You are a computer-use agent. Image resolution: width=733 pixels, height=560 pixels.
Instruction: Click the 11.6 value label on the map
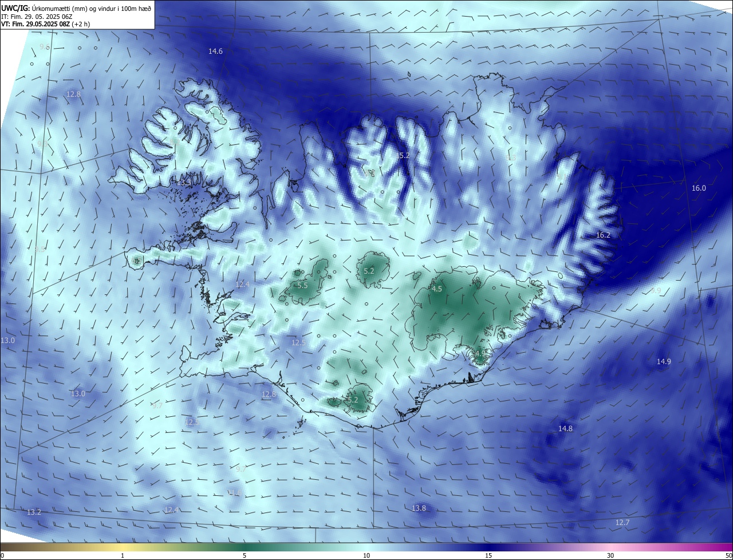coord(235,492)
